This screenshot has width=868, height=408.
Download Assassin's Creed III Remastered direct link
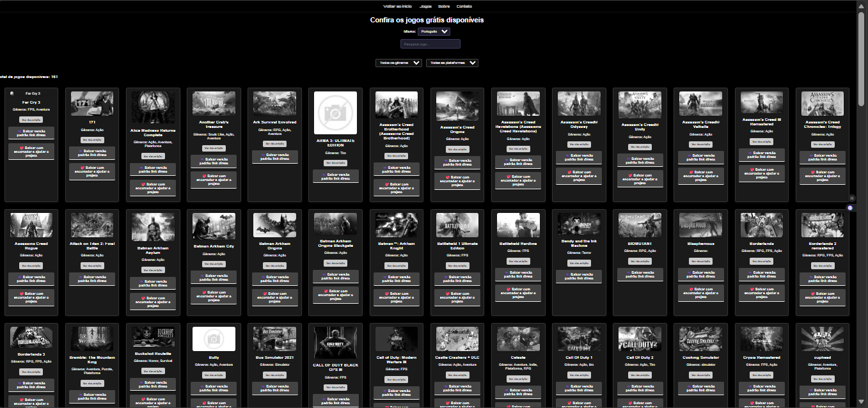tap(762, 155)
